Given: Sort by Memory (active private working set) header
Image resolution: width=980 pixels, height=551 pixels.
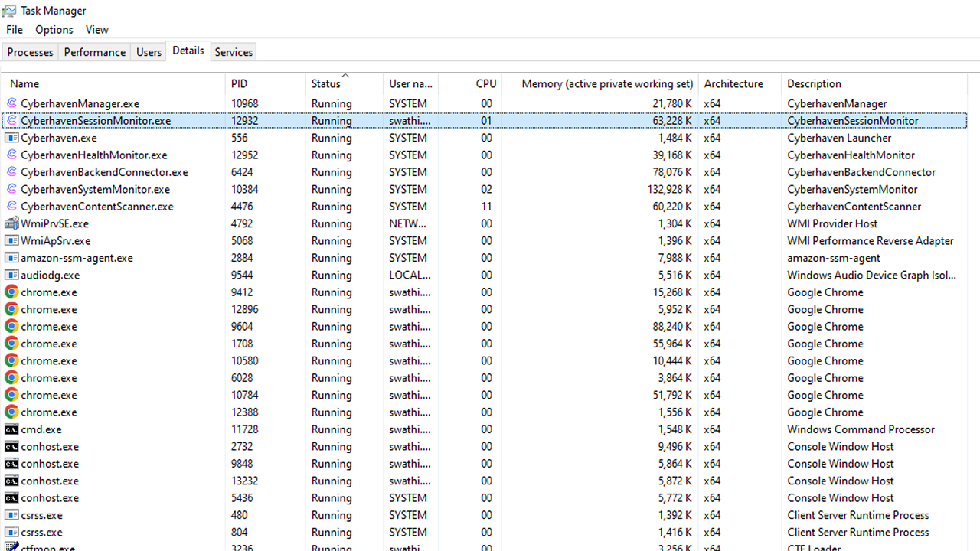Looking at the screenshot, I should click(607, 84).
